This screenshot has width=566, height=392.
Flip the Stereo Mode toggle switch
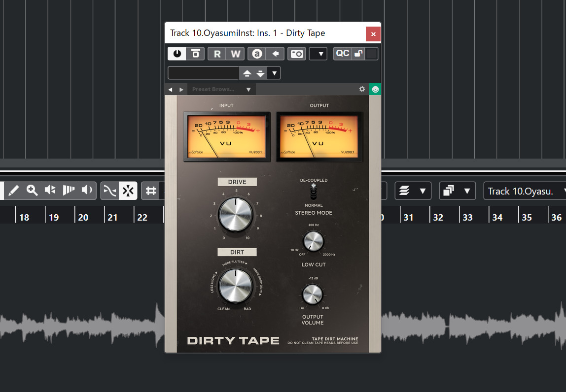pyautogui.click(x=314, y=192)
